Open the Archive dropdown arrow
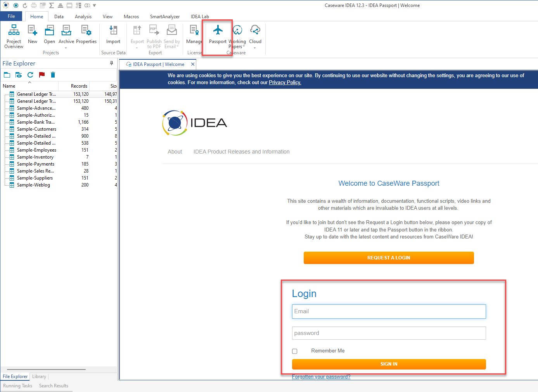538x392 pixels. pos(66,48)
